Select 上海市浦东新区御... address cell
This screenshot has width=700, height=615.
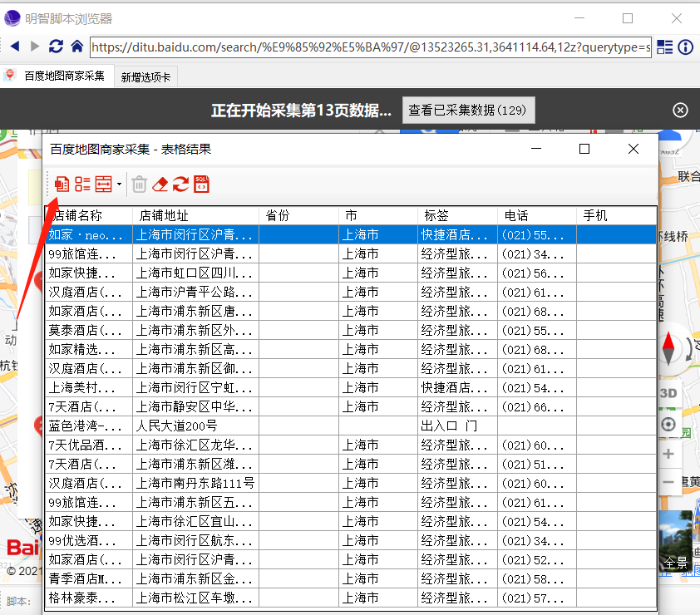click(195, 369)
